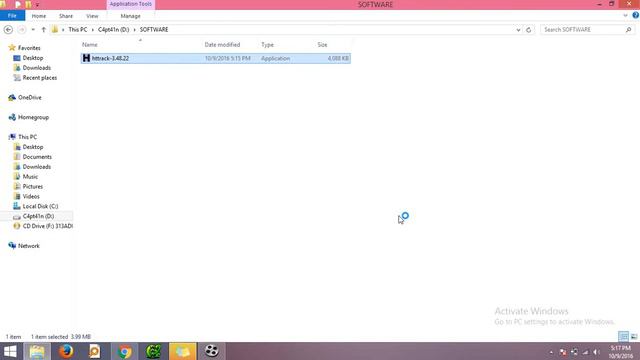Image resolution: width=640 pixels, height=360 pixels.
Task: Open Music folder in sidebar
Action: 30,177
